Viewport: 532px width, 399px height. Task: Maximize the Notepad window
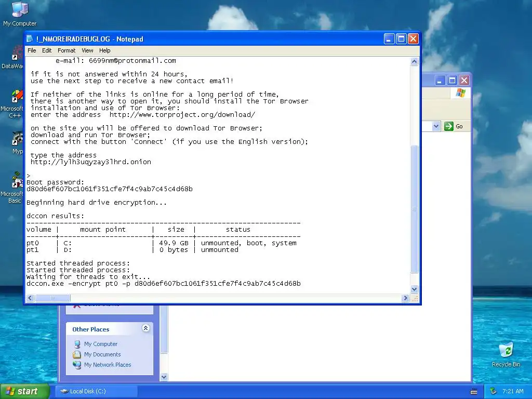401,39
